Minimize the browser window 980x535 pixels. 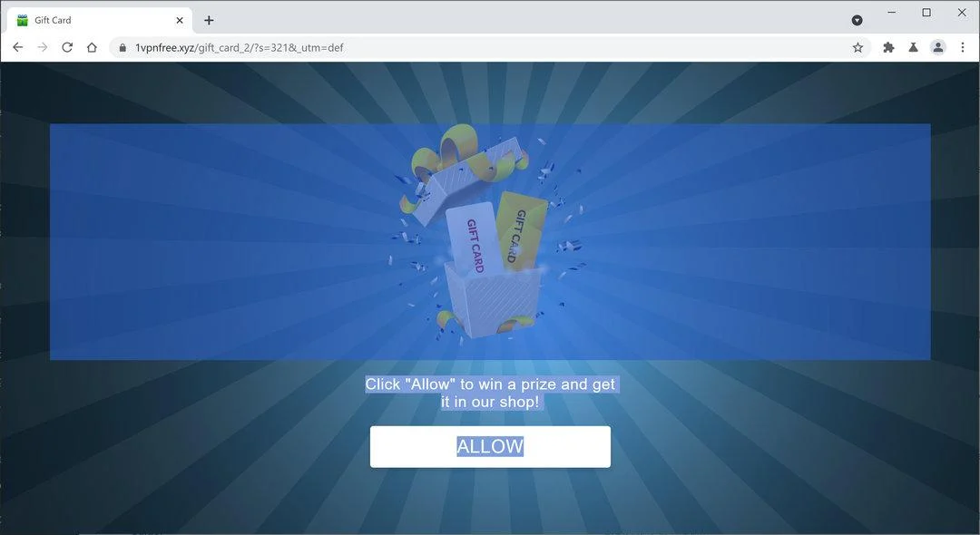(x=892, y=13)
